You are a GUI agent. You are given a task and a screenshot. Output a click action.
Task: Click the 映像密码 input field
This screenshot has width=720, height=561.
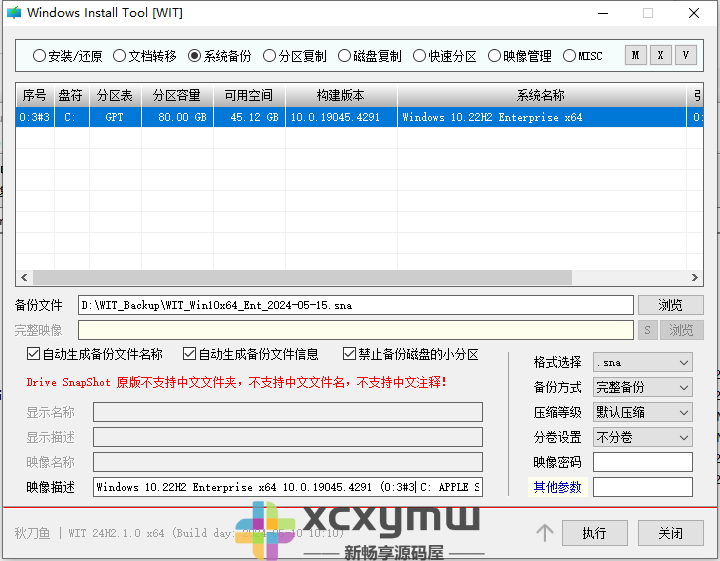(x=642, y=462)
